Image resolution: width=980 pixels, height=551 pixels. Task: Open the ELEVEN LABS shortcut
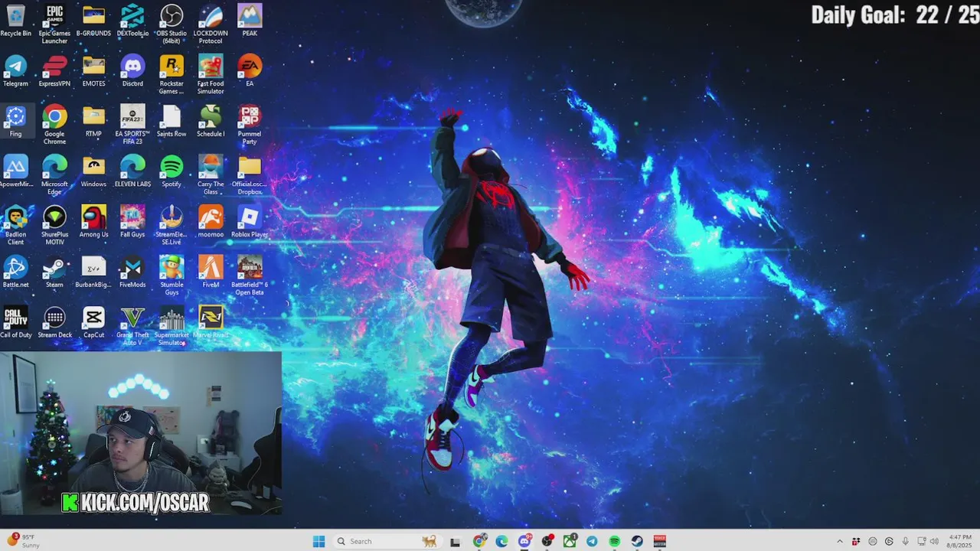[x=132, y=171]
